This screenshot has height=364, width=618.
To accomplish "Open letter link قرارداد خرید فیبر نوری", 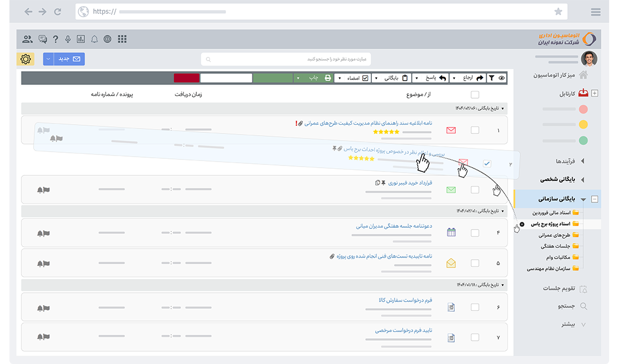I will [x=410, y=183].
